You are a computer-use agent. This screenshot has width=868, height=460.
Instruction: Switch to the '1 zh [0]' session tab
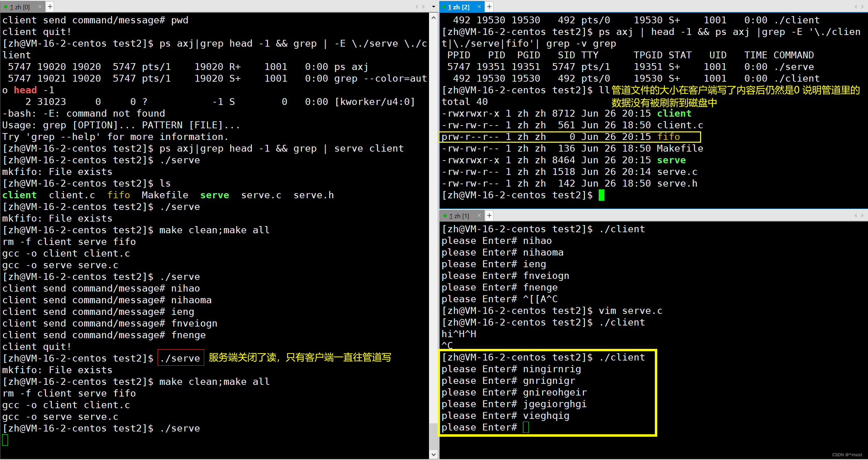click(x=20, y=7)
